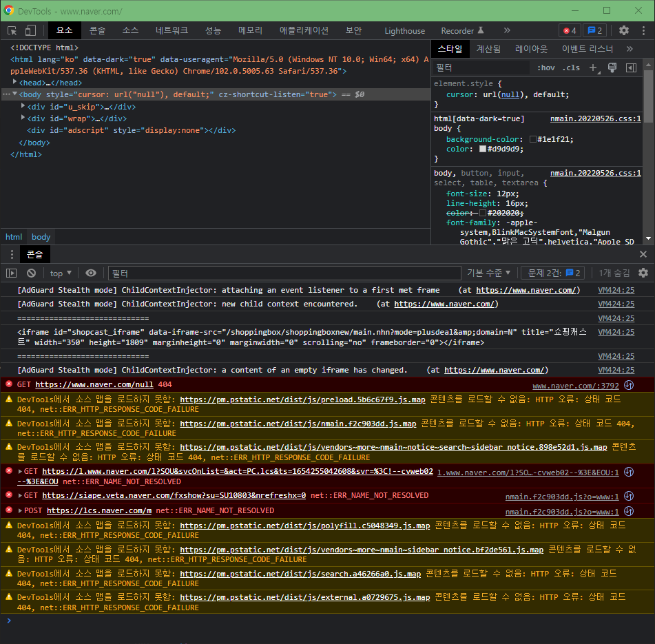Click the error icon on GET naver.com/null row
Screen dimensions: 655x644
click(x=9, y=384)
